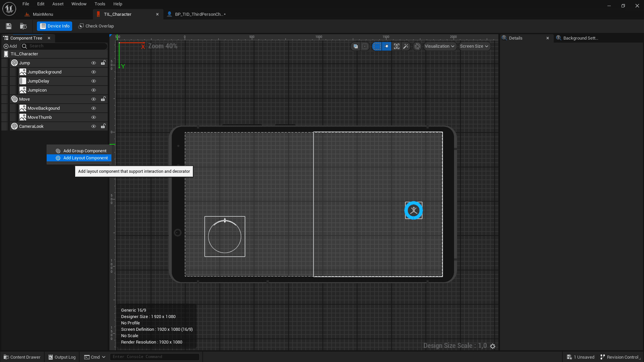Viewport: 644px width, 362px height.
Task: Open the Revision Control menu
Action: (620, 357)
